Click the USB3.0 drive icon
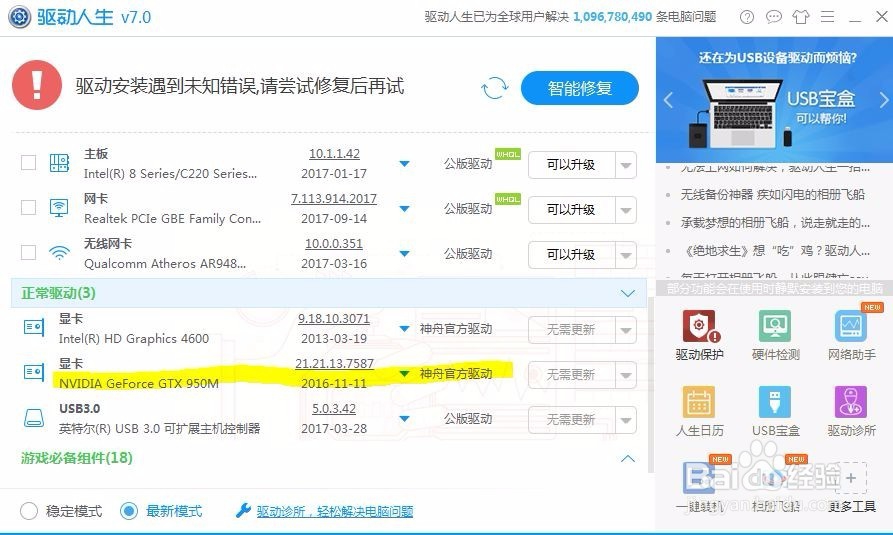This screenshot has width=893, height=535. [x=34, y=418]
